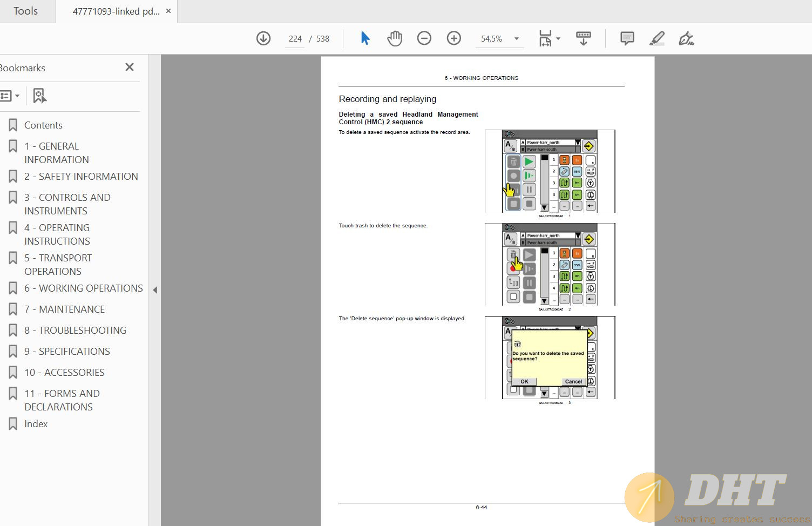The height and width of the screenshot is (526, 812).
Task: Click the save/download page arrow icon
Action: click(x=263, y=38)
